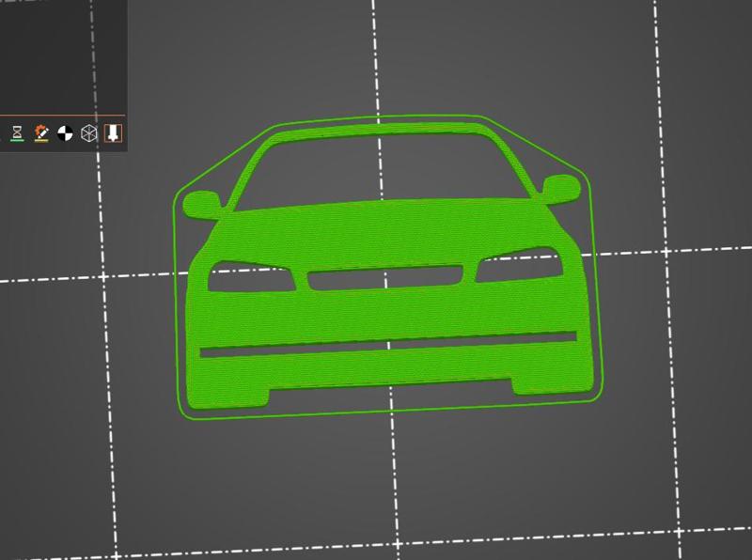This screenshot has width=752, height=560.
Task: Click the black-and-white origin symbol icon
Action: [65, 132]
